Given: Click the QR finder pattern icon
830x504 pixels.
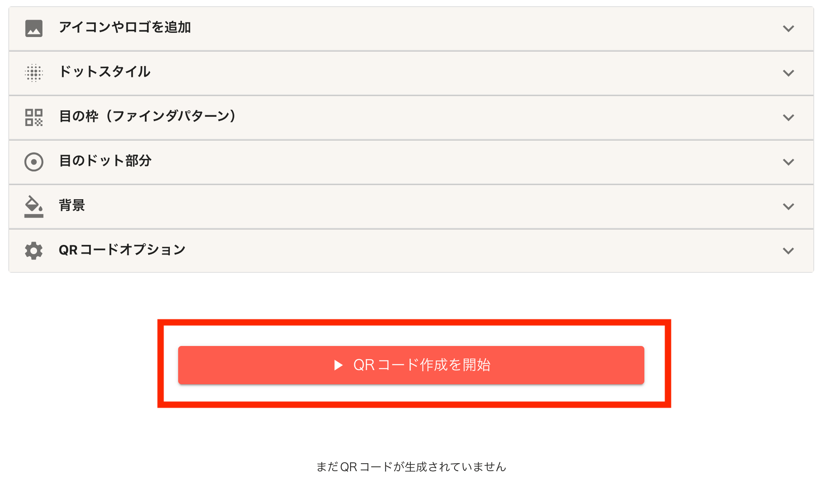Looking at the screenshot, I should click(33, 117).
